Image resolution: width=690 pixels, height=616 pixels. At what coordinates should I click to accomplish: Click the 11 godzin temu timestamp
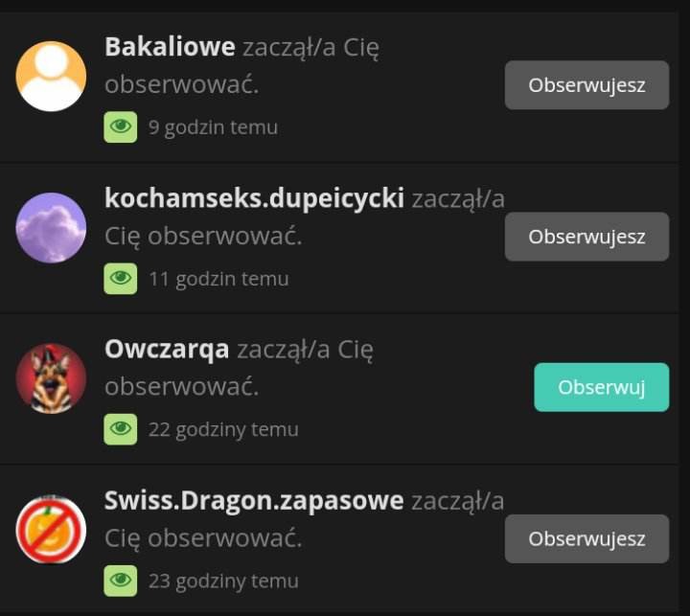click(218, 279)
